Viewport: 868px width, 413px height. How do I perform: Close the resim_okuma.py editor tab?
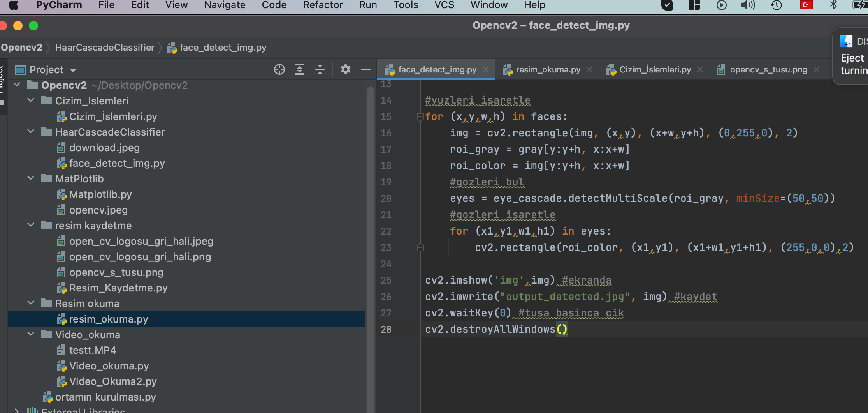(589, 69)
